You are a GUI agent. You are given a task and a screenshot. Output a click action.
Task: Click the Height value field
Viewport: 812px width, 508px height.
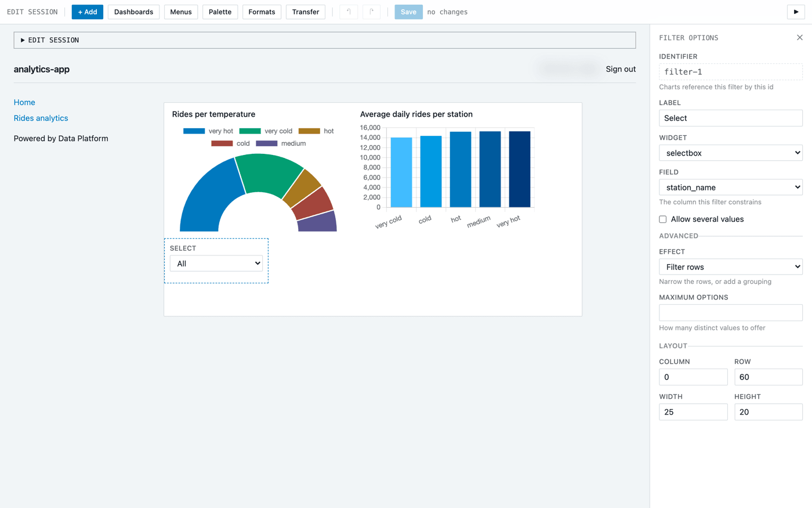coord(768,412)
